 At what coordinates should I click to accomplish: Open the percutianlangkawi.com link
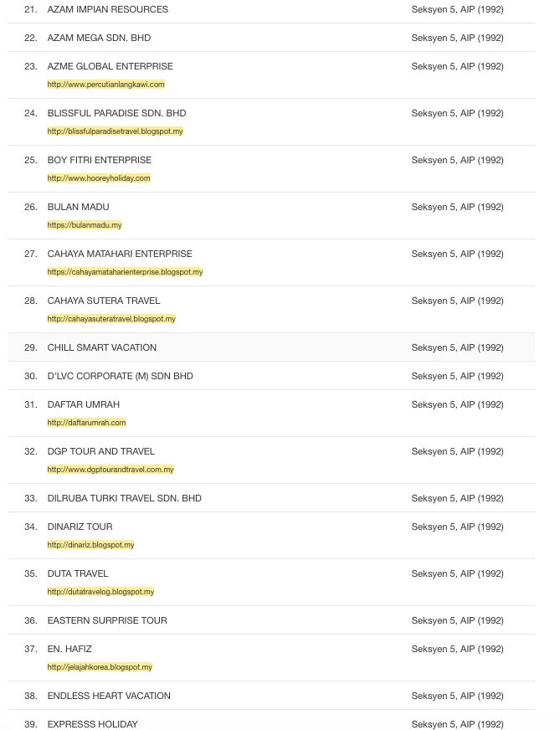(105, 85)
